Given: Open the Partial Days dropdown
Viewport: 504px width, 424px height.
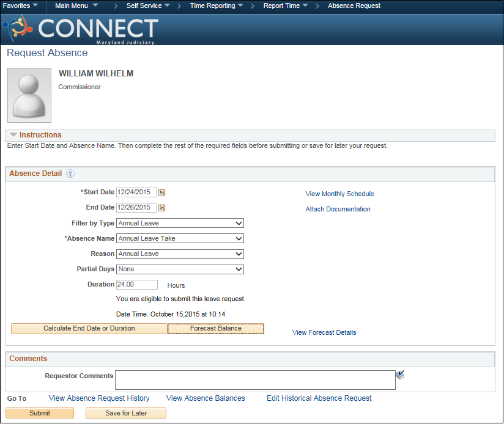Looking at the screenshot, I should pyautogui.click(x=180, y=269).
